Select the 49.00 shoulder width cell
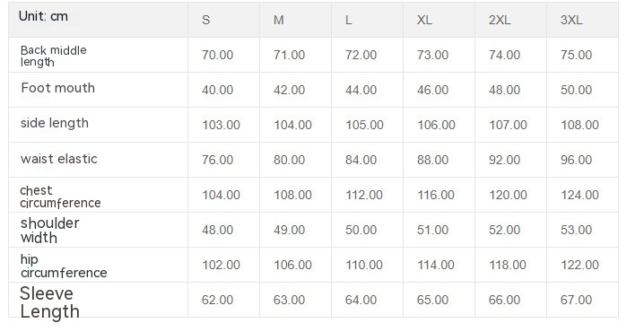This screenshot has height=332, width=644. coord(296,230)
